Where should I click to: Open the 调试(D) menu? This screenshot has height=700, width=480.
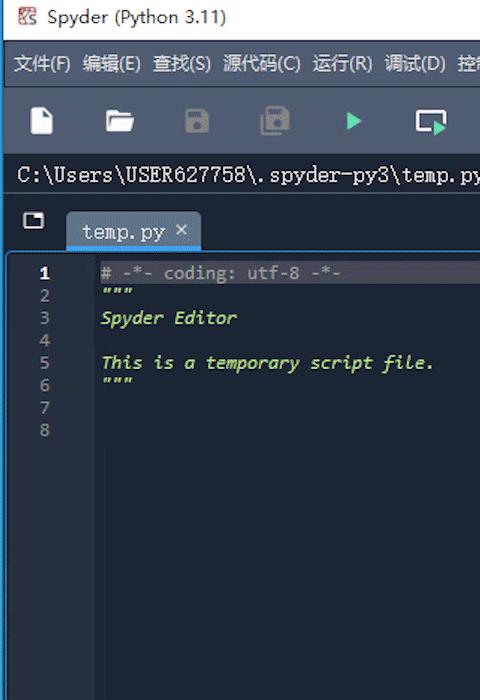[x=415, y=63]
